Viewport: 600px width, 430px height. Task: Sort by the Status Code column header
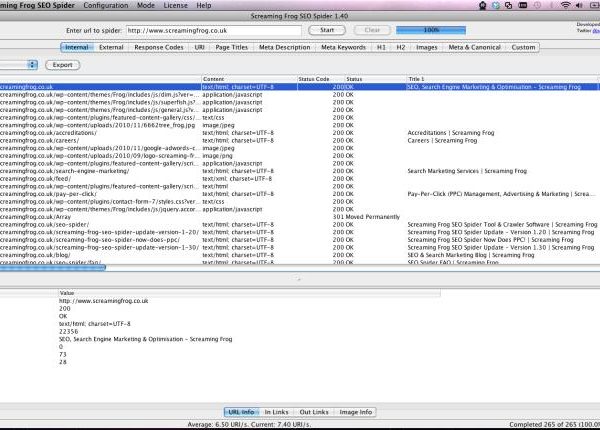coord(321,79)
